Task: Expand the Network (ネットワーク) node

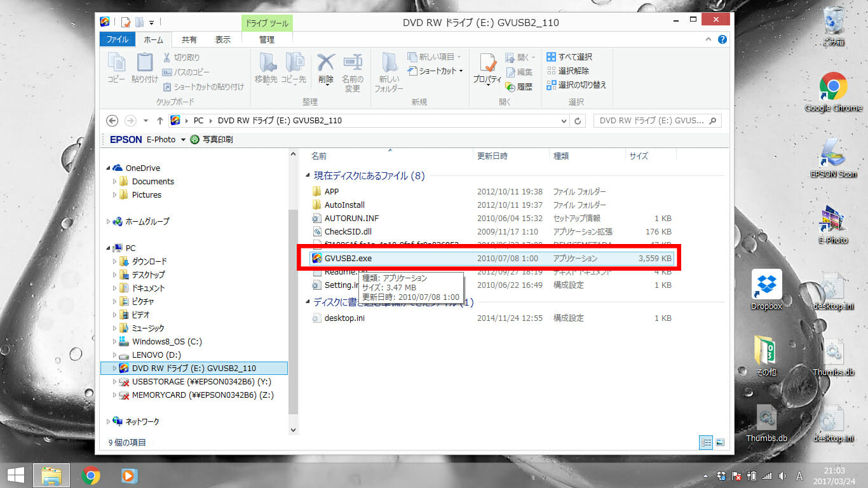Action: point(109,421)
